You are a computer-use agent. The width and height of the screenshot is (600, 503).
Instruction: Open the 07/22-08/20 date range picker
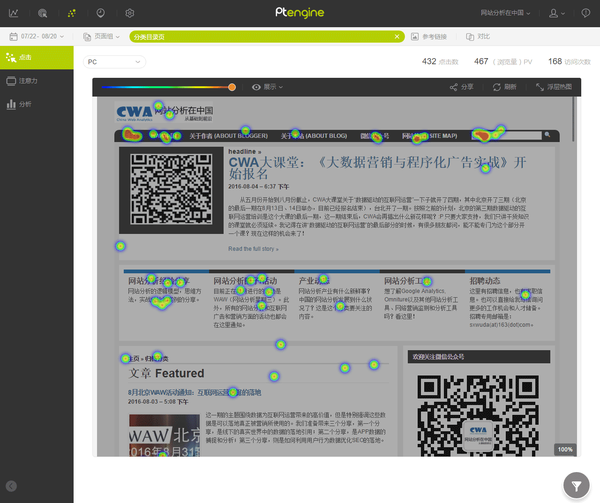click(37, 36)
